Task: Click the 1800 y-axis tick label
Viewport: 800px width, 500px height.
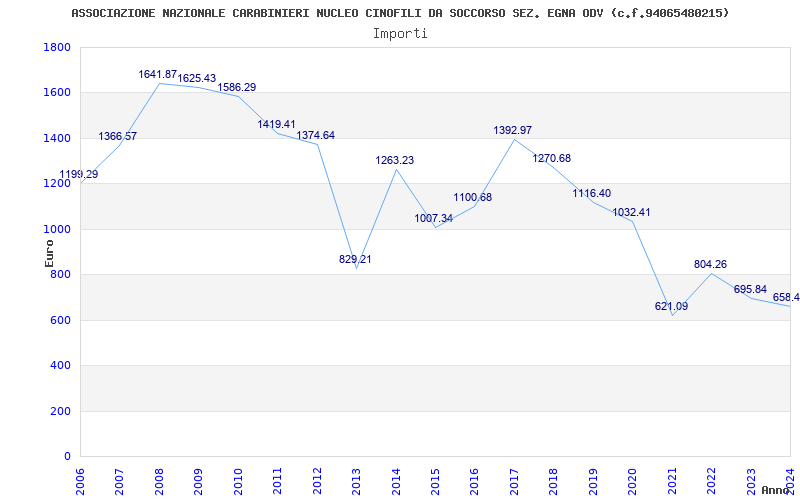Action: tap(57, 47)
